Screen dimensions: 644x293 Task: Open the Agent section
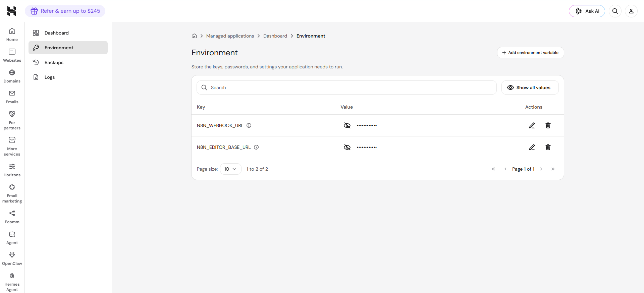12,238
